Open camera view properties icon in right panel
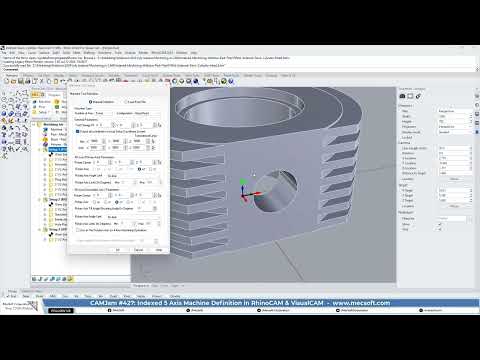 [x=402, y=96]
